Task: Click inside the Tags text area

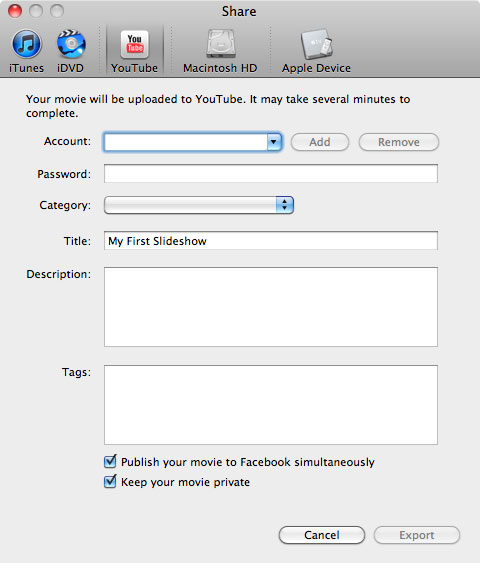Action: [271, 405]
